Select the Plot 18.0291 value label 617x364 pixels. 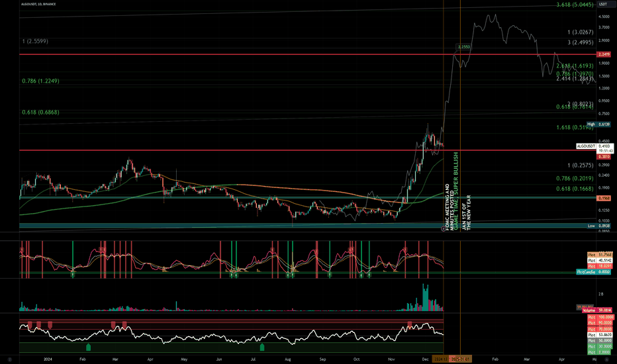(x=600, y=267)
